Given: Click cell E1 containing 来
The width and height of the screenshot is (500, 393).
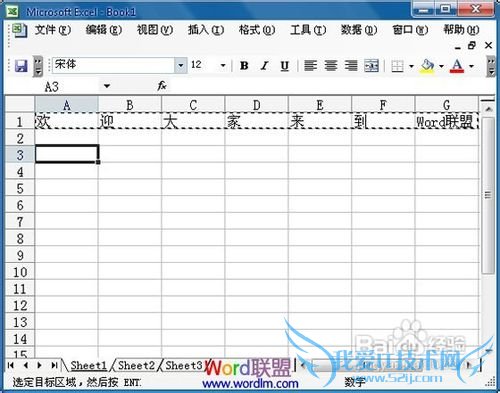Looking at the screenshot, I should click(x=320, y=121).
